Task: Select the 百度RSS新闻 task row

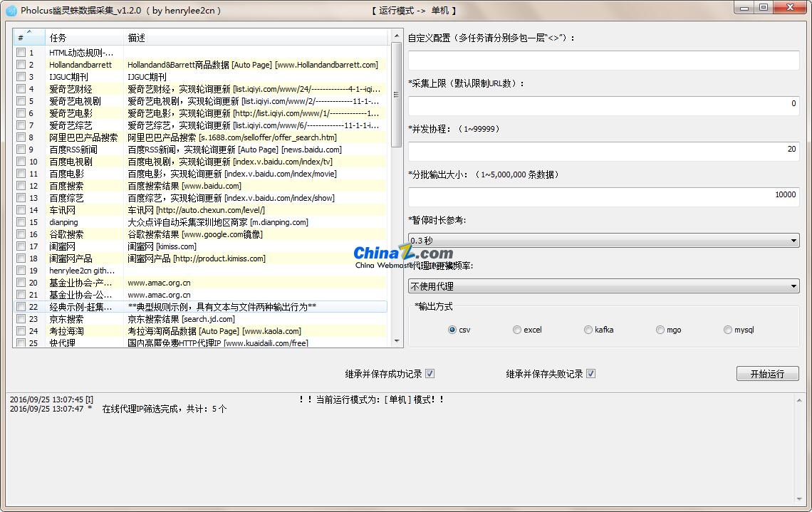Action: [x=200, y=149]
